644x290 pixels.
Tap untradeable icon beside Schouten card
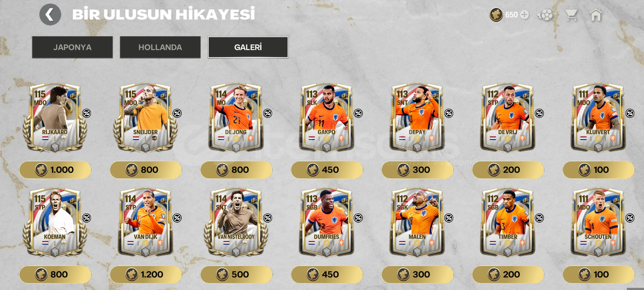[630, 218]
